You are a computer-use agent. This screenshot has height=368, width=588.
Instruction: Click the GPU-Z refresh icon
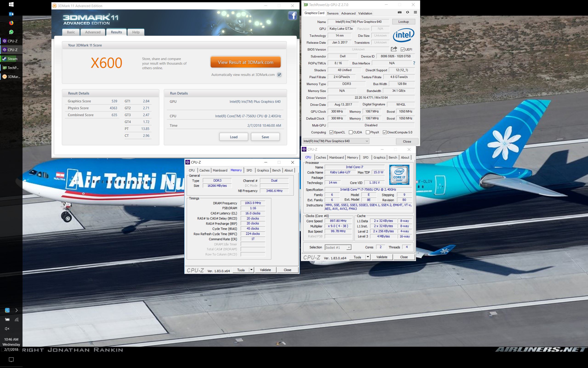[407, 12]
